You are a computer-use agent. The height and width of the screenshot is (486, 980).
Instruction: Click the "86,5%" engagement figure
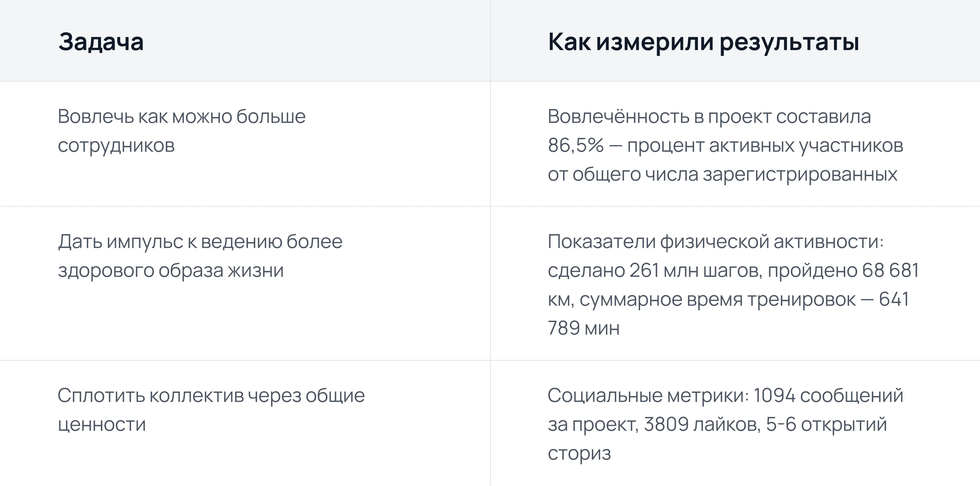[x=575, y=145]
